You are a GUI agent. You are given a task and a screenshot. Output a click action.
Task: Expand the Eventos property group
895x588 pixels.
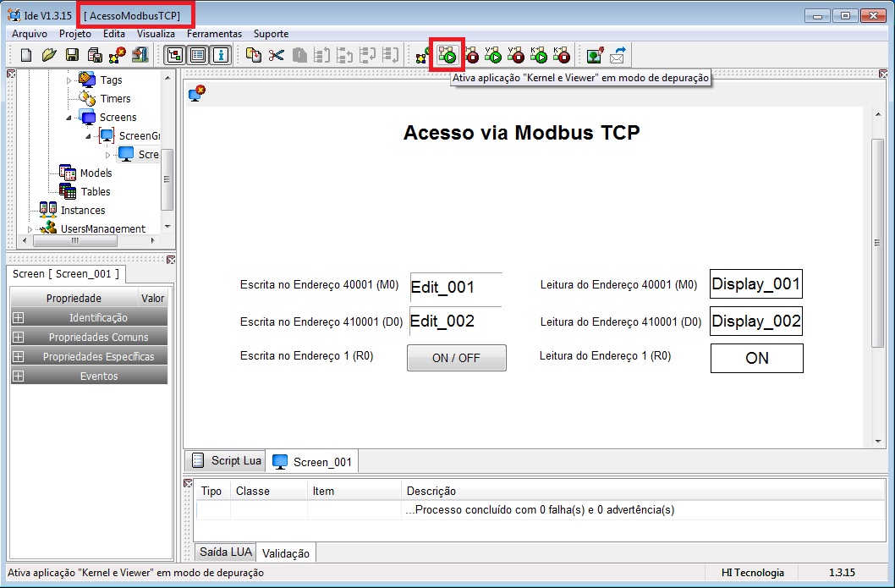click(x=19, y=376)
